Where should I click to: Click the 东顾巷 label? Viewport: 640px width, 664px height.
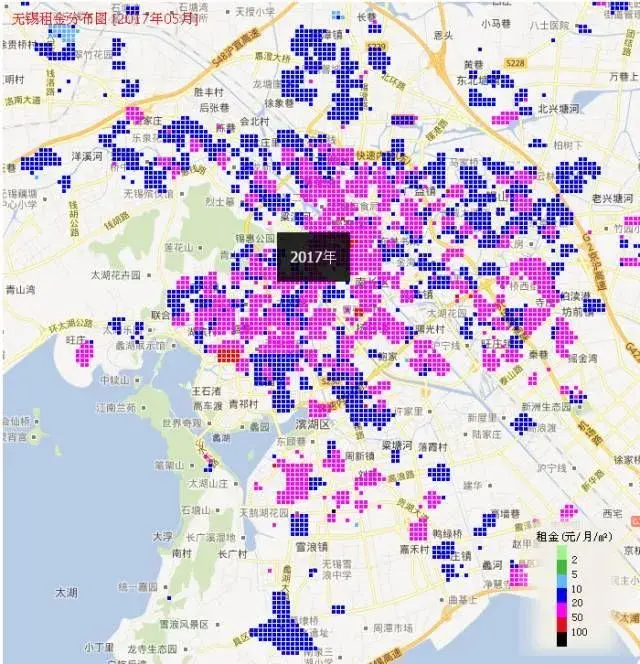pyautogui.click(x=291, y=442)
